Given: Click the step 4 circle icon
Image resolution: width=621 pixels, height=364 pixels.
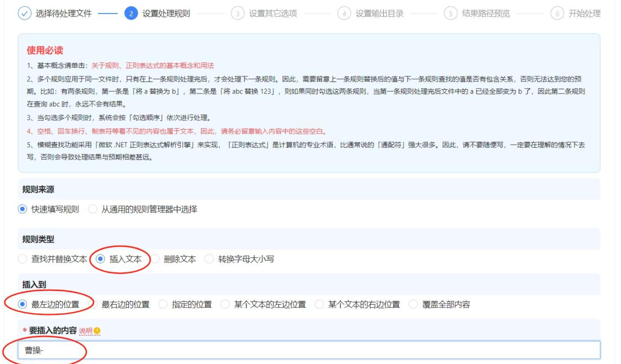Looking at the screenshot, I should (344, 13).
